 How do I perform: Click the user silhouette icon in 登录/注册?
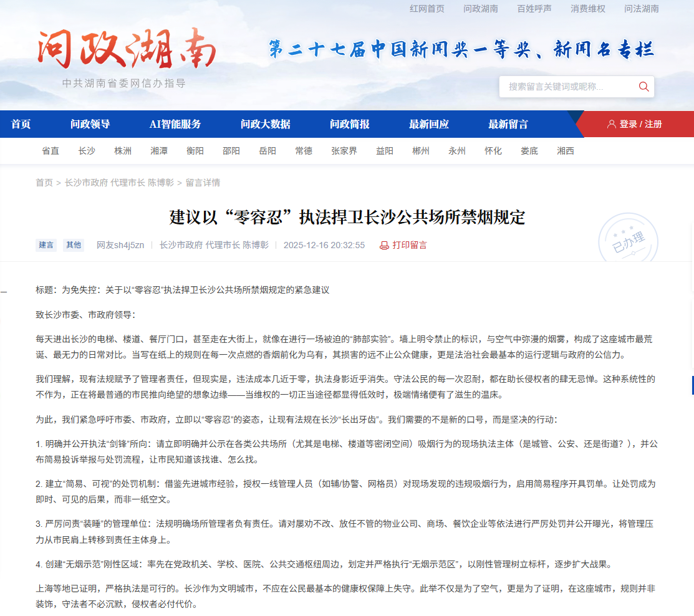click(611, 124)
